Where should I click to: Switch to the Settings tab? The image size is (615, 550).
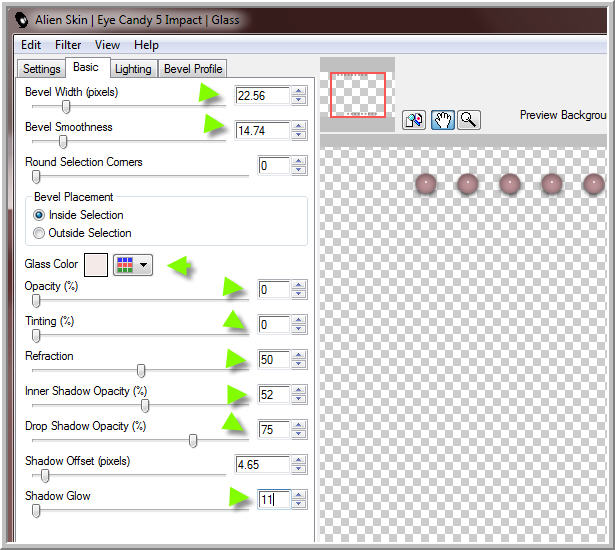[x=42, y=69]
